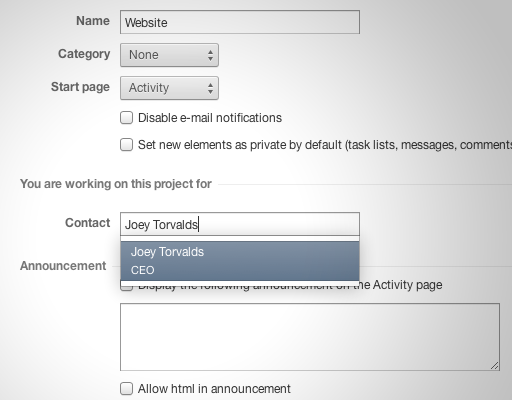Click inside the announcement text area
The image size is (512, 400).
click(x=310, y=337)
